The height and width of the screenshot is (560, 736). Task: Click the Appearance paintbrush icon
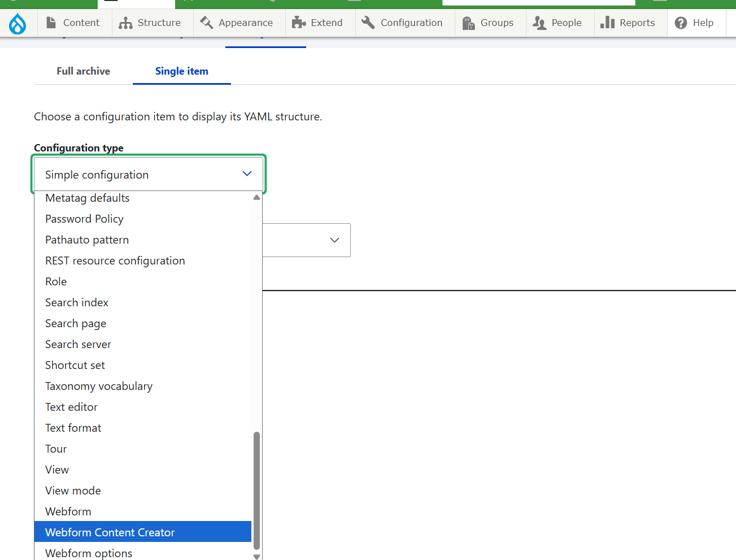205,23
